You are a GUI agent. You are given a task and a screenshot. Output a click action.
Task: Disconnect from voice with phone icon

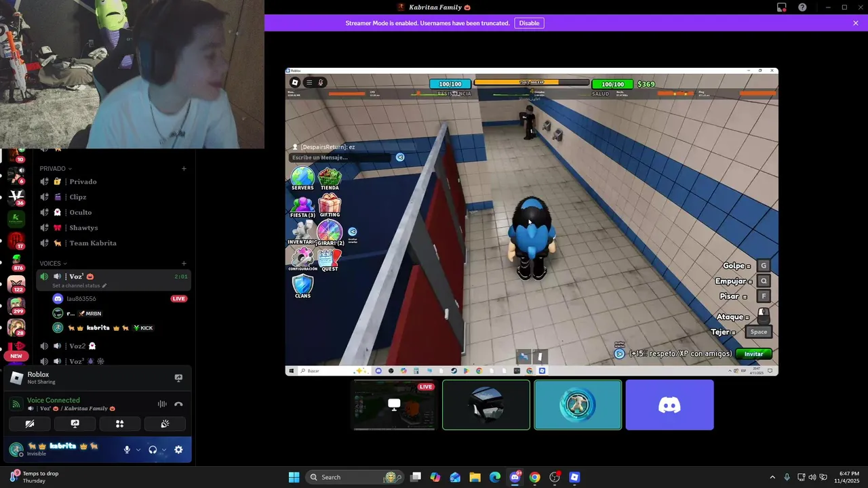[x=178, y=404]
